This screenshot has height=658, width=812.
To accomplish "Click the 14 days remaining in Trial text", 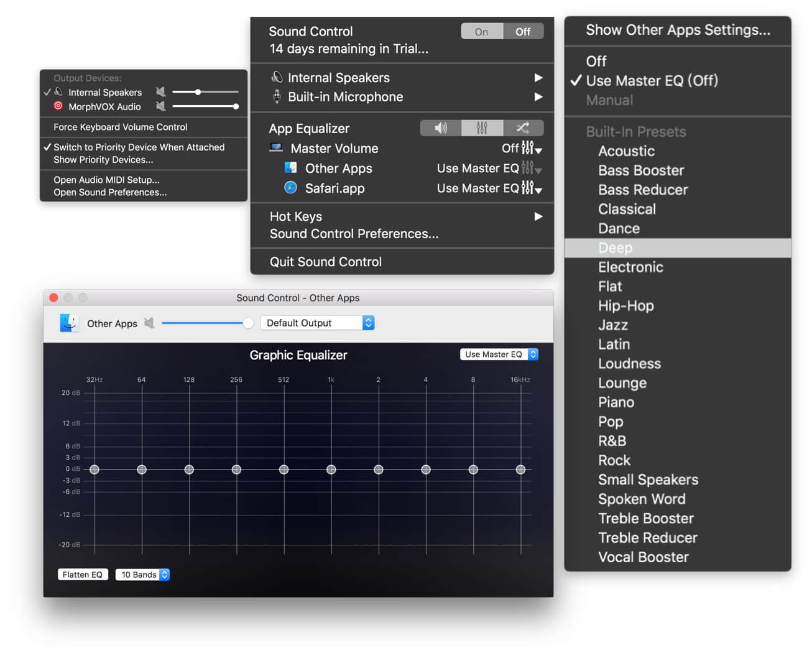I will click(x=349, y=49).
